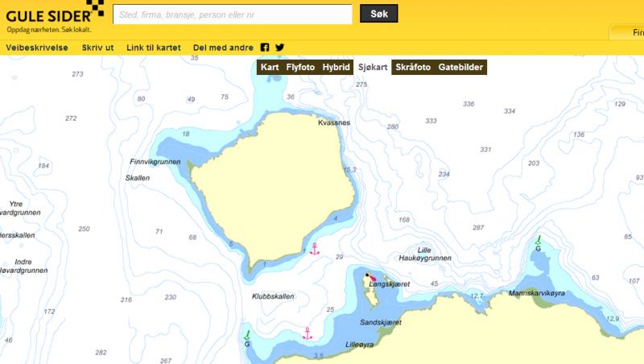644x364 pixels.
Task: Click Skriv ut to print map
Action: click(x=97, y=48)
